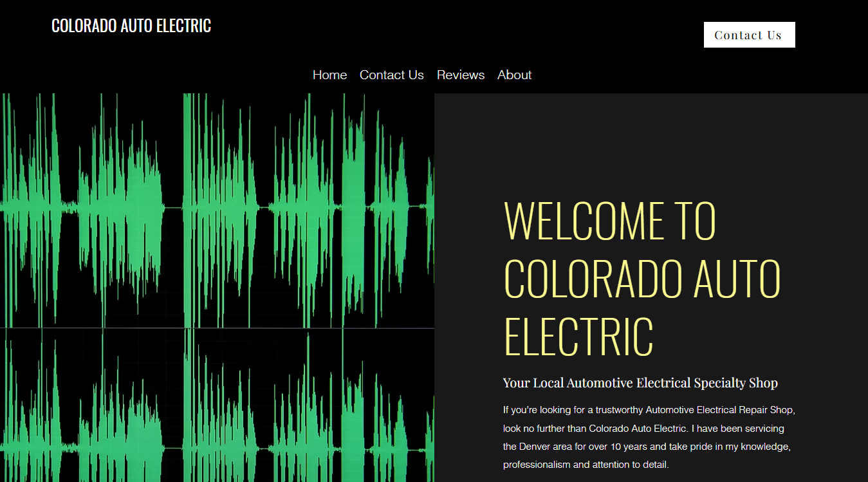Click the Your Local Automotive Electrical Specialty Shop subheading
Image resolution: width=868 pixels, height=482 pixels.
click(640, 383)
